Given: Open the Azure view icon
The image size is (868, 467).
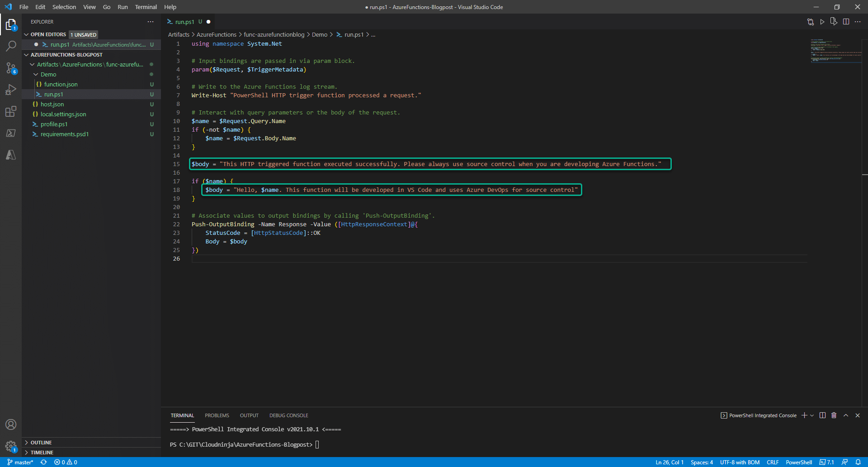Looking at the screenshot, I should point(11,155).
